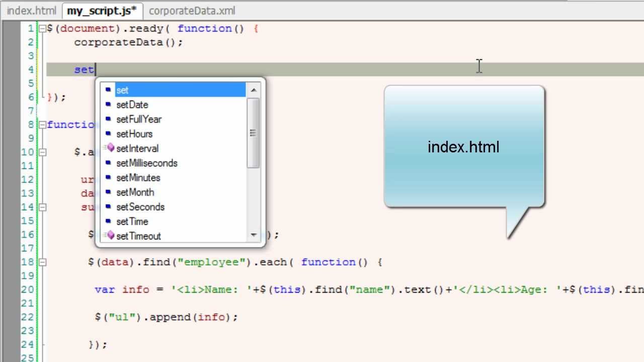Choose the setHours suggestion
This screenshot has height=362, width=644.
click(134, 134)
